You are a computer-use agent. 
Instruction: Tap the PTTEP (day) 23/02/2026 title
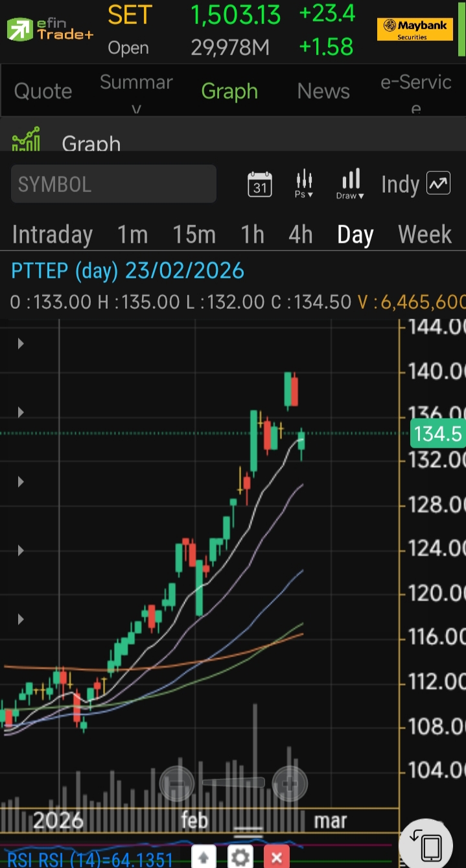click(128, 271)
